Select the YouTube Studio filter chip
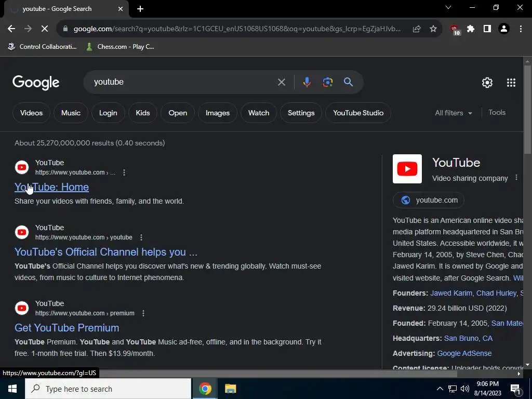This screenshot has width=532, height=399. point(358,113)
